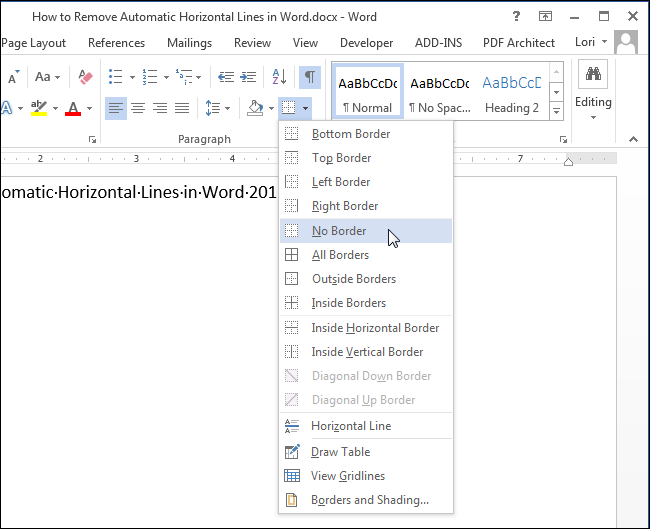Open line spacing dropdown arrow
This screenshot has width=650, height=529.
click(x=228, y=109)
